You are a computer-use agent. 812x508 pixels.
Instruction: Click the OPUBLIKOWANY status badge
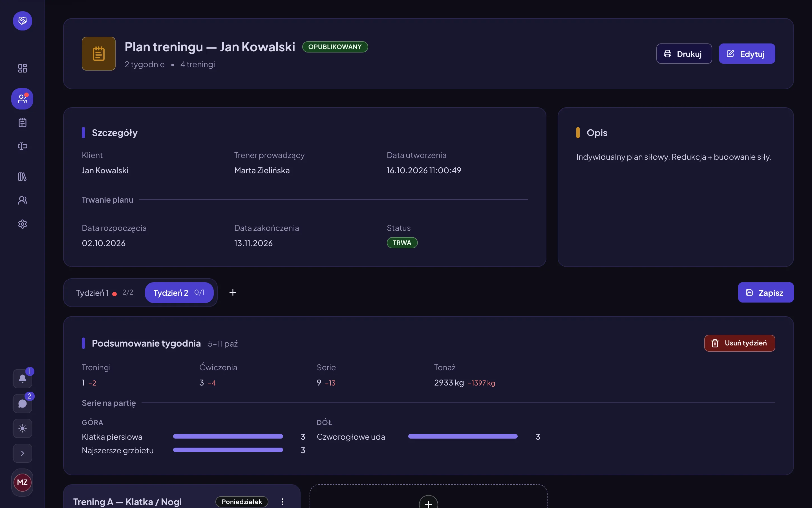pos(335,47)
